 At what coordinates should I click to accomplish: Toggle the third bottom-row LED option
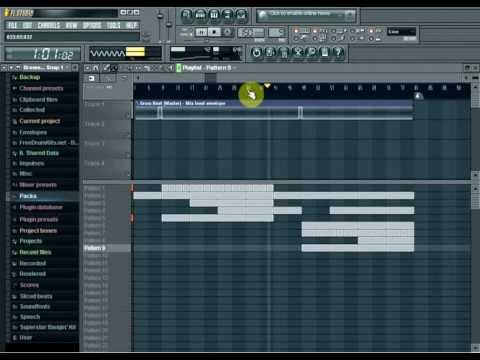click(x=333, y=39)
